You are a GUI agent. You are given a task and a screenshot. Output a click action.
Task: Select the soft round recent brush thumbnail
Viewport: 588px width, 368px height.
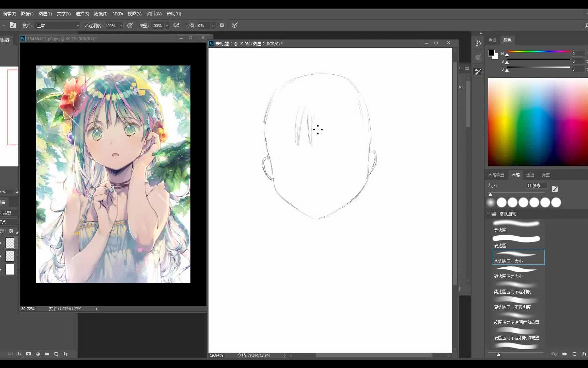491,203
